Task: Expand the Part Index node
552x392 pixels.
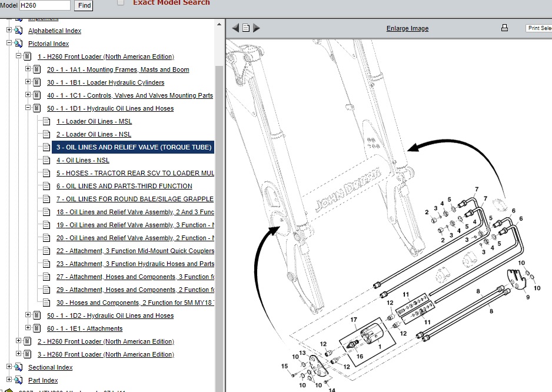Action: (9, 380)
